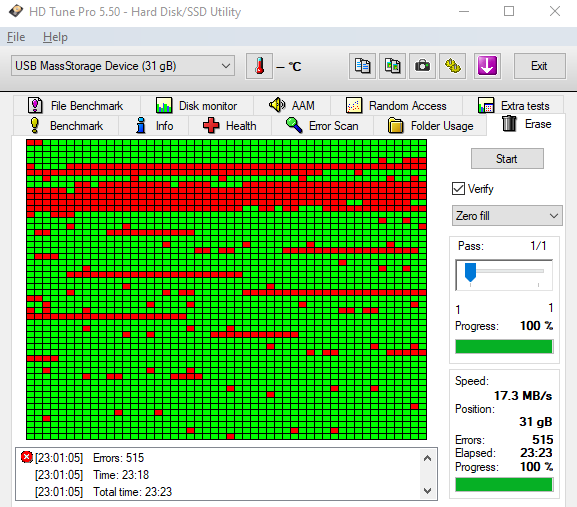Select the 'Errors: 515' log line
577x507 pixels.
(118, 458)
